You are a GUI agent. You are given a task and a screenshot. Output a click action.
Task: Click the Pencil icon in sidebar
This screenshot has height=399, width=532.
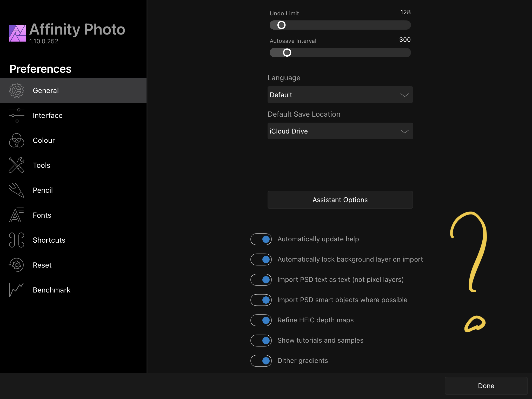[17, 190]
